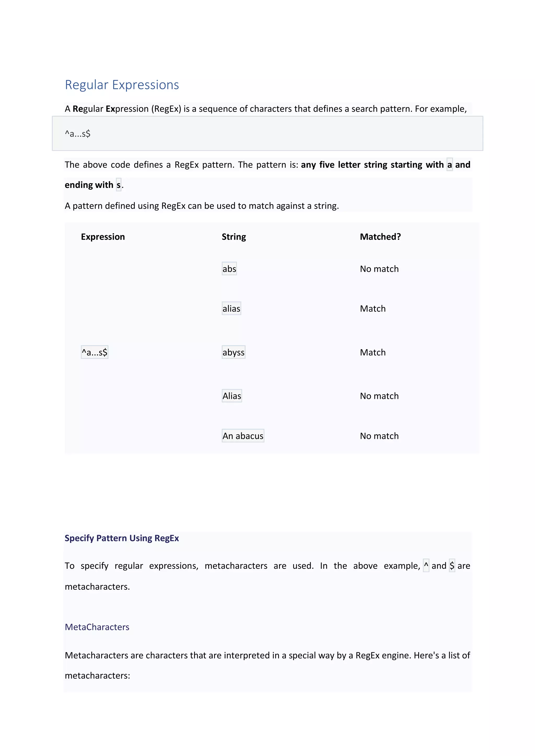Click the ^a...s$ expression in the table
The height and width of the screenshot is (756, 535).
(x=95, y=352)
